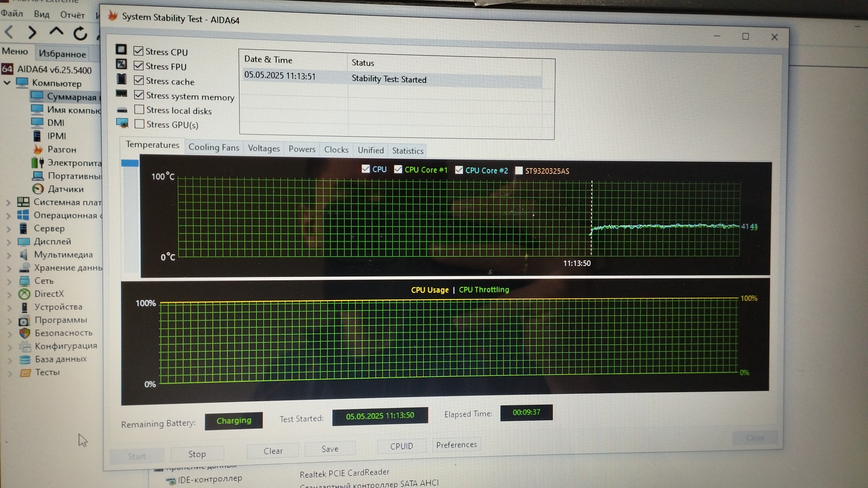Collapse the Компьютер tree node
The width and height of the screenshot is (868, 488).
(x=7, y=83)
